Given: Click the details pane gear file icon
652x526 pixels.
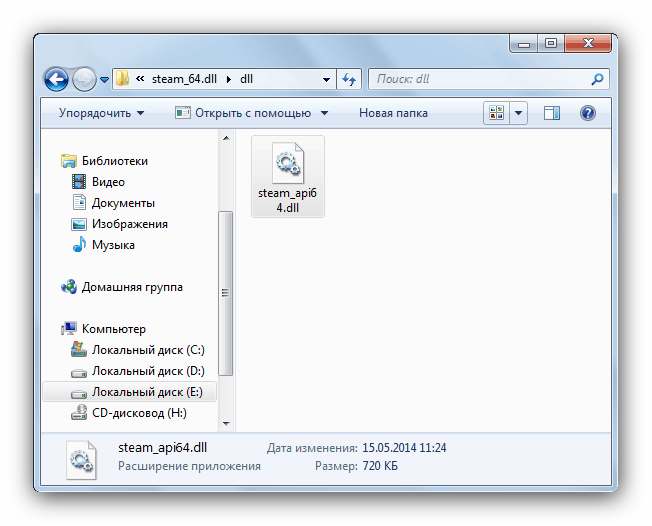Looking at the screenshot, I should click(x=82, y=460).
